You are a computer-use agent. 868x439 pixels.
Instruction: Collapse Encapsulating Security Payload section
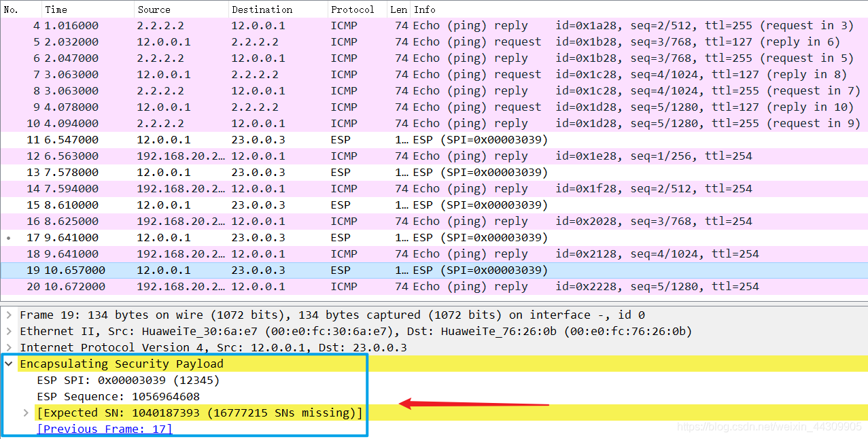[8, 364]
